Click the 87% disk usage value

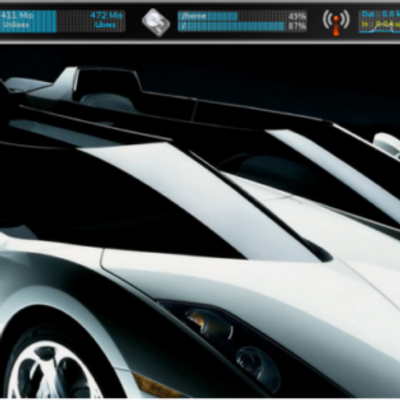[x=297, y=27]
